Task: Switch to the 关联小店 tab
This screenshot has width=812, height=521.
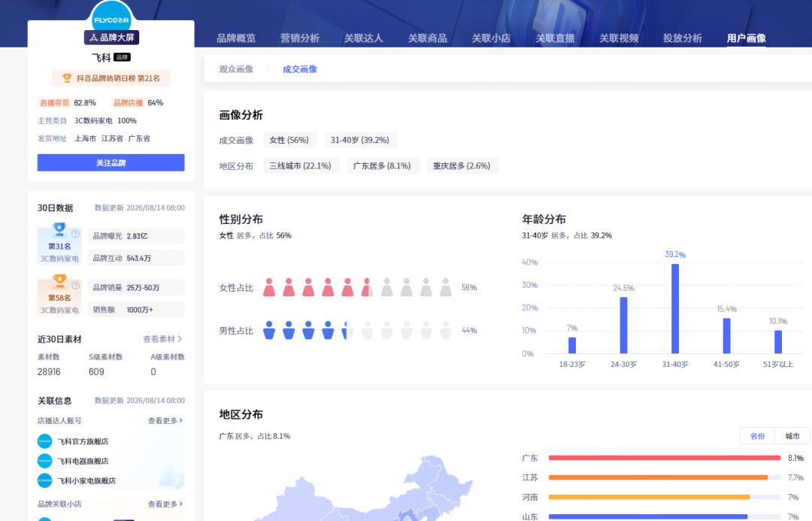Action: (x=491, y=38)
